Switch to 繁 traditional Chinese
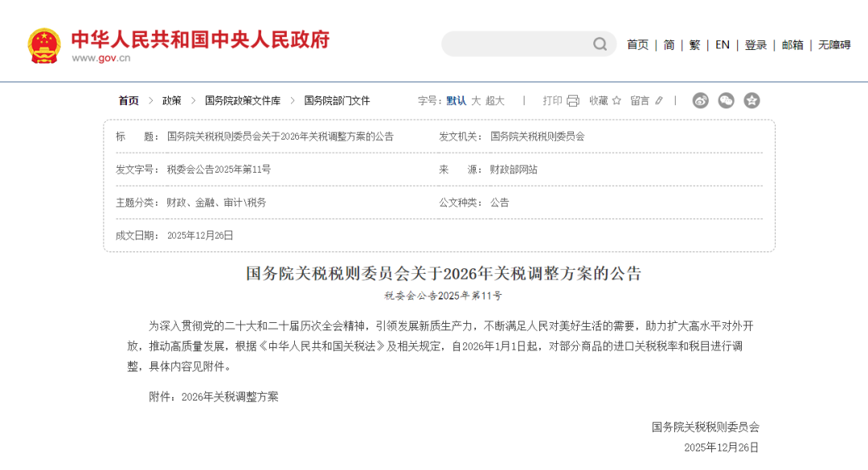This screenshot has width=868, height=470. coord(694,45)
